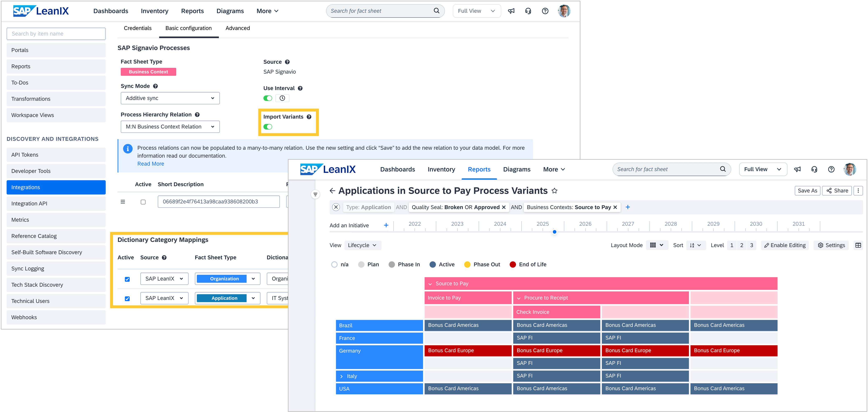Toggle the Import Variants switch

(x=267, y=127)
